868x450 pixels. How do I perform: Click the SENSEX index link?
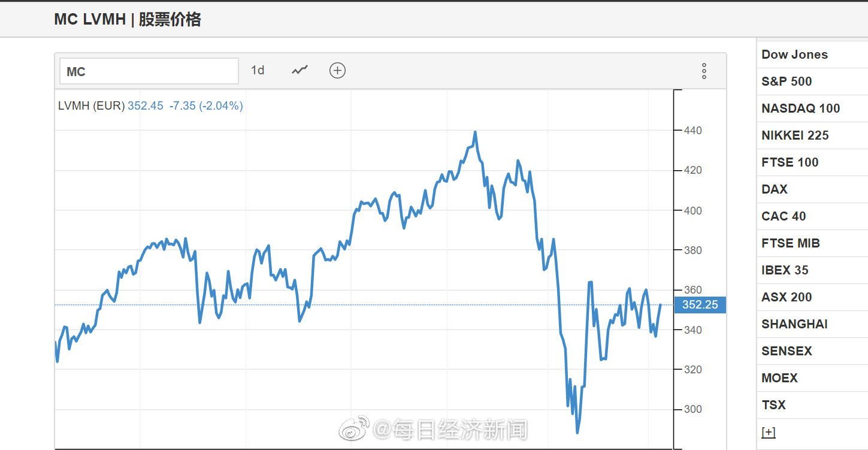click(x=786, y=351)
